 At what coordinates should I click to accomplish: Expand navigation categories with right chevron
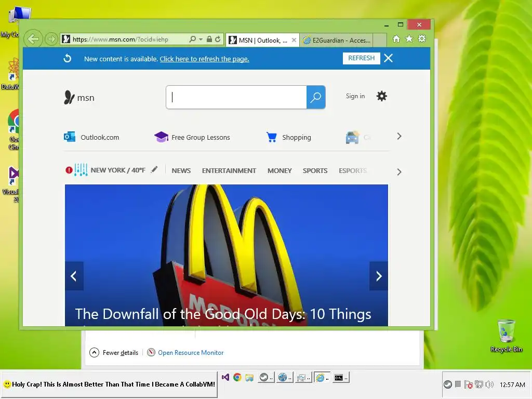tap(399, 172)
